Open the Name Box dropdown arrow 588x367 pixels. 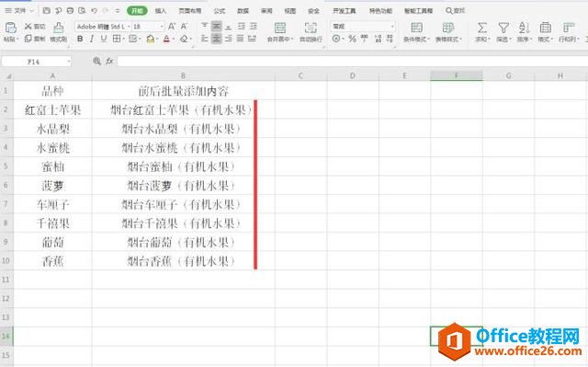click(x=69, y=62)
